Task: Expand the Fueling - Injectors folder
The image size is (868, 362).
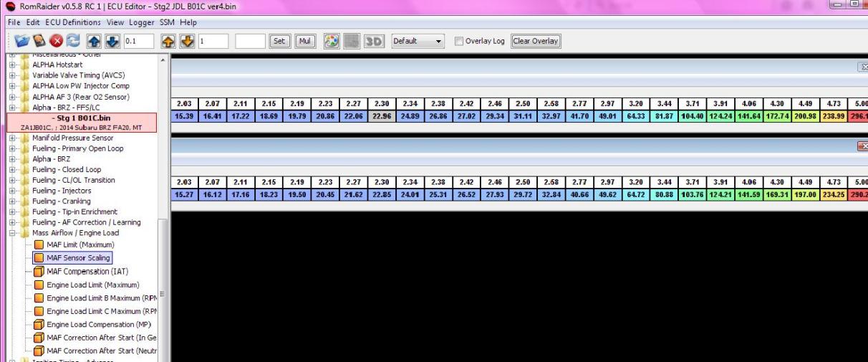Action: [x=12, y=191]
